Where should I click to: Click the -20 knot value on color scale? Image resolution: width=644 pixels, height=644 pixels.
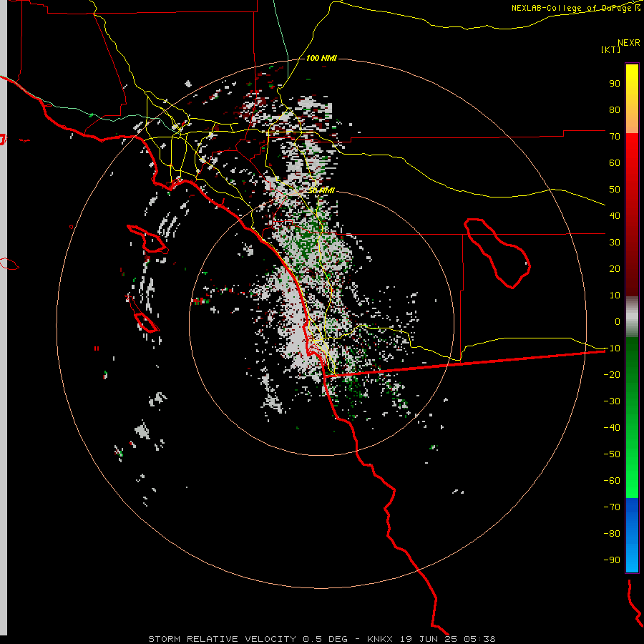click(x=612, y=374)
